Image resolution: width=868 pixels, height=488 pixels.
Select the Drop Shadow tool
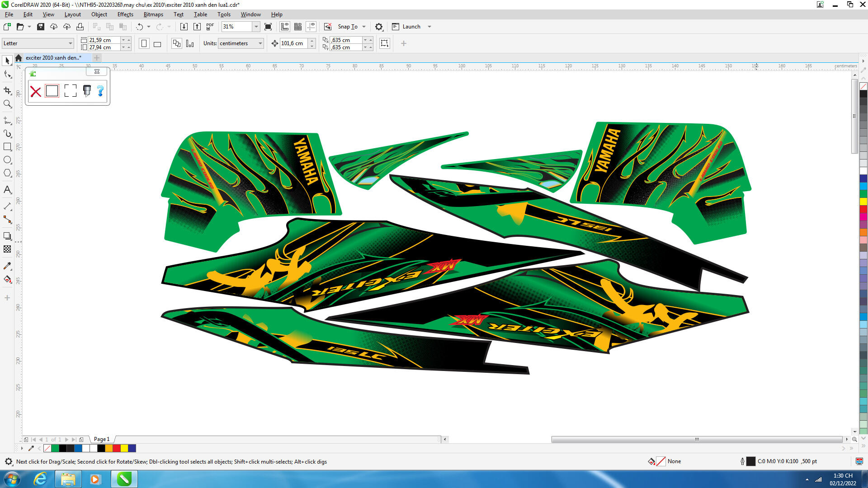pos(7,236)
